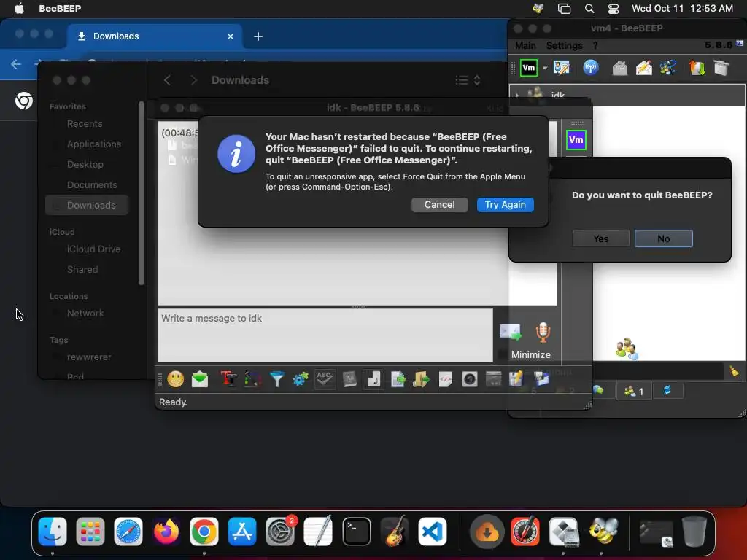Send the message with the envelope arrow icon
The image size is (747, 560).
click(x=510, y=332)
